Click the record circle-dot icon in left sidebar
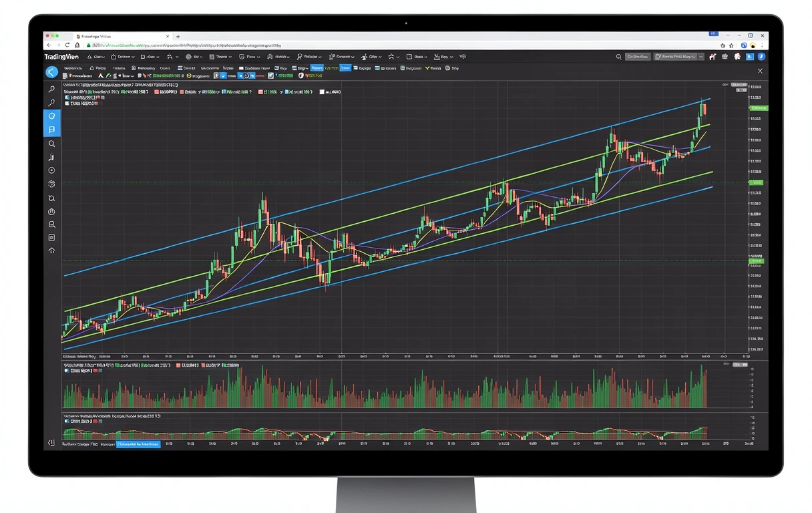The image size is (812, 513). (51, 170)
